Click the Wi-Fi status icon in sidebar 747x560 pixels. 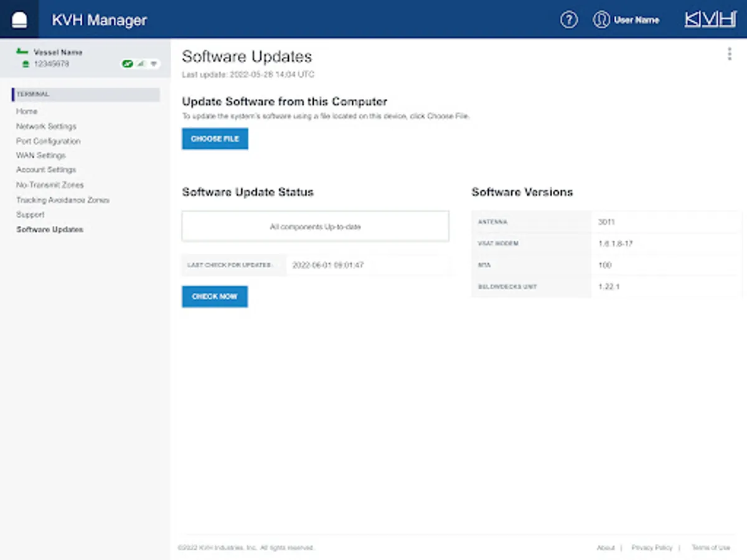point(154,63)
